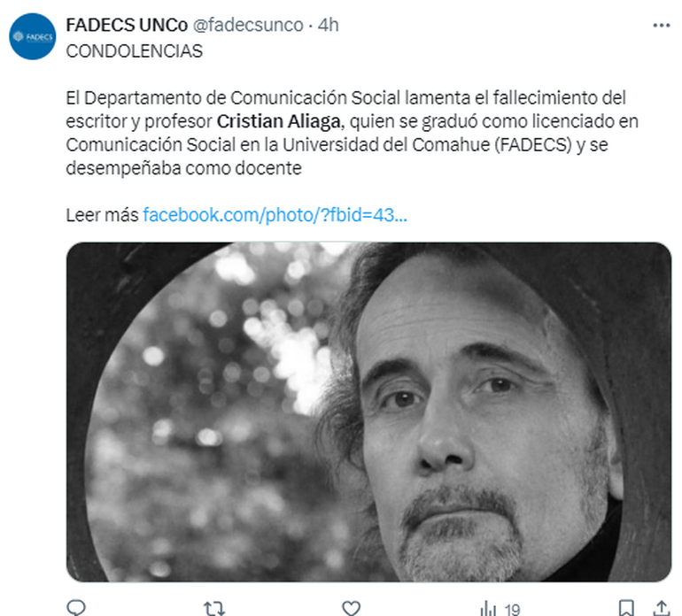This screenshot has height=616, width=682.
Task: Click the CONDOLENCIAS heading text
Action: click(x=135, y=51)
